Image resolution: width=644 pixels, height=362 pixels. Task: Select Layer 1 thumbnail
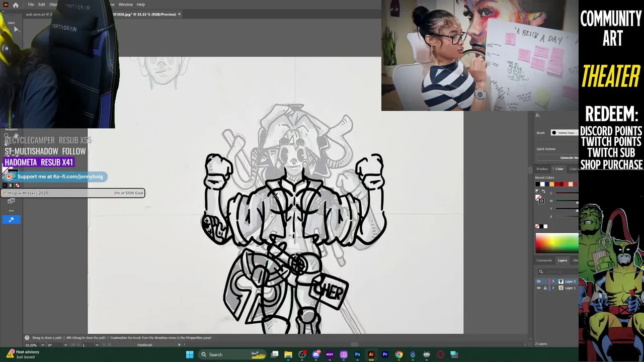561,288
